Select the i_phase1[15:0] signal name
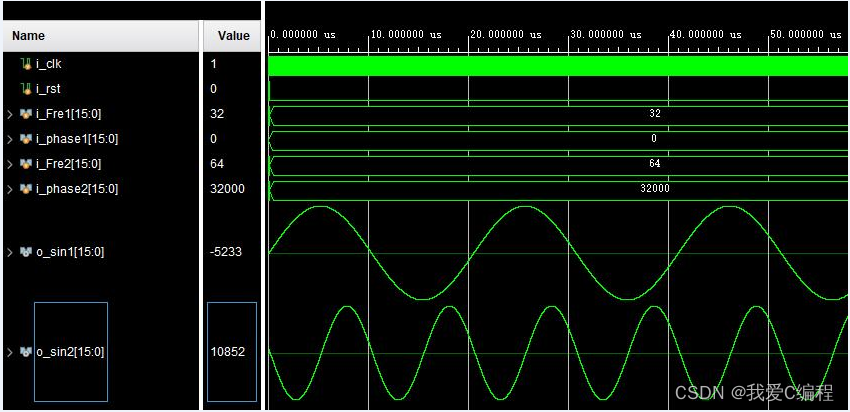The width and height of the screenshot is (850, 412). click(70, 139)
